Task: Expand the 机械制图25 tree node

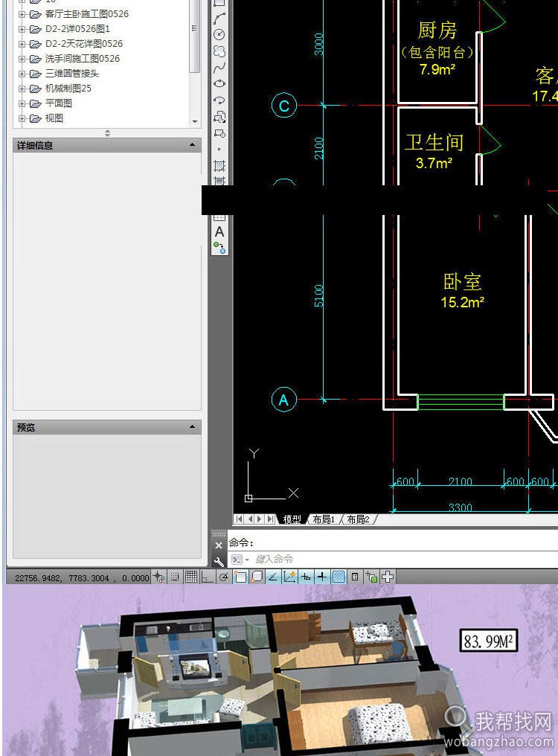Action: (x=22, y=89)
